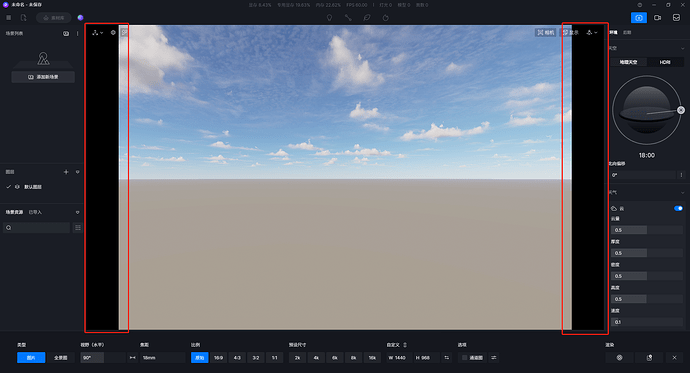
Task: Select the video camera mode icon
Action: pos(657,18)
